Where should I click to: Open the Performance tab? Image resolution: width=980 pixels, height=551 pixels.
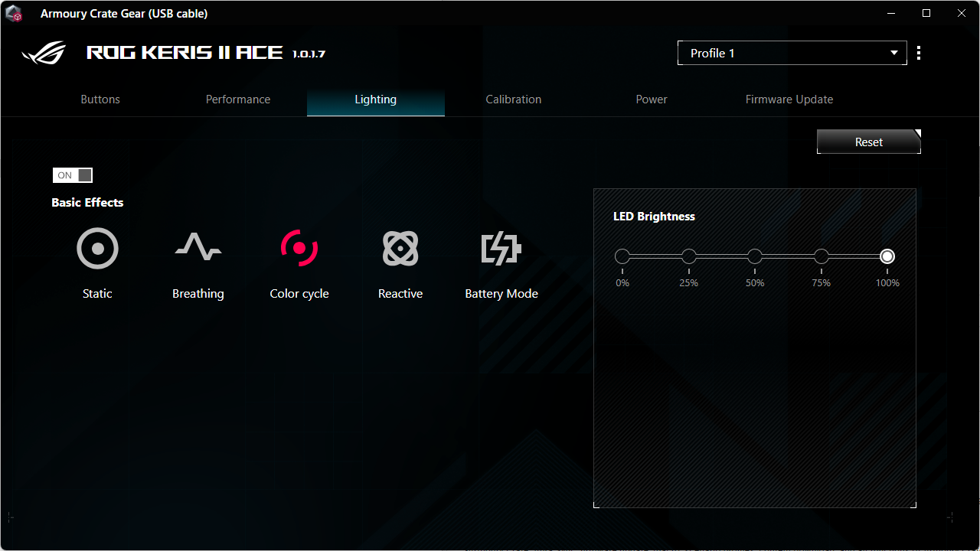click(238, 99)
